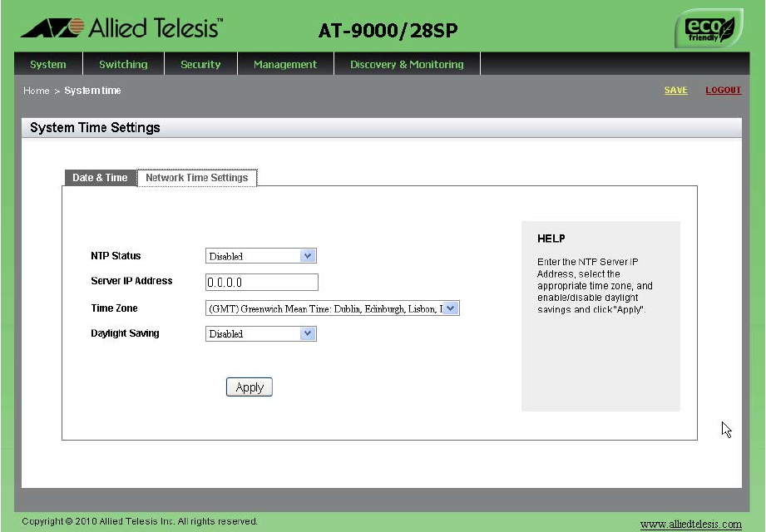766x532 pixels.
Task: Select the Network Time Settings tab
Action: 197,178
